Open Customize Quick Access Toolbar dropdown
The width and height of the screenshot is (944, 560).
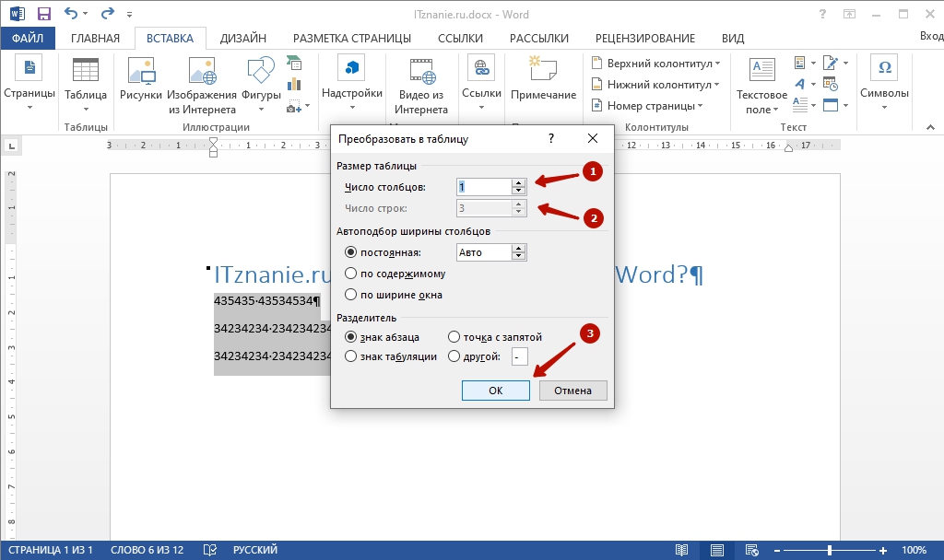129,14
